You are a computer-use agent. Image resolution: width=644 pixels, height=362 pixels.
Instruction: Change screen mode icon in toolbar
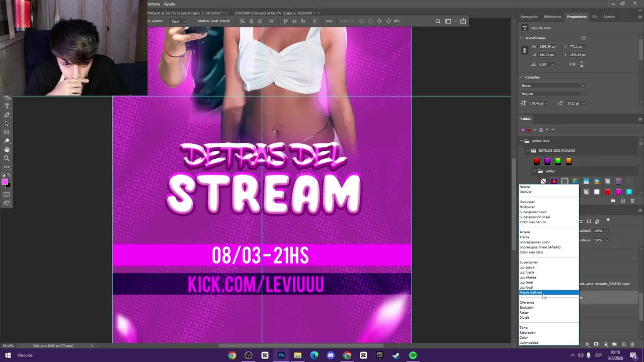pyautogui.click(x=7, y=203)
